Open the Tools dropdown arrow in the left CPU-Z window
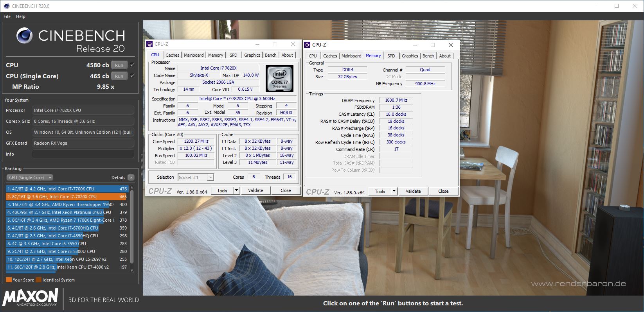Viewport: 644px width, 312px height. [x=236, y=190]
